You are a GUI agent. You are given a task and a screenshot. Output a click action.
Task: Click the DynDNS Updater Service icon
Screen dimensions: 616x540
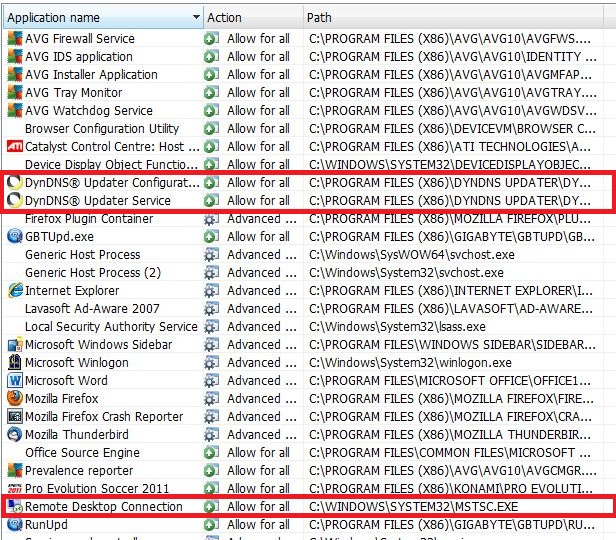15,201
